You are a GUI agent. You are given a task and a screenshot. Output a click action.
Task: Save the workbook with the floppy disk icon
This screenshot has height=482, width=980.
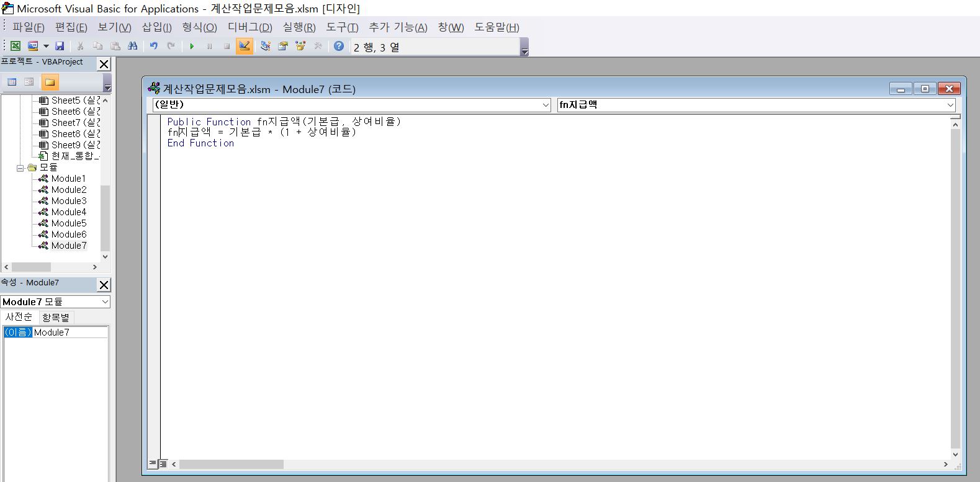tap(60, 47)
